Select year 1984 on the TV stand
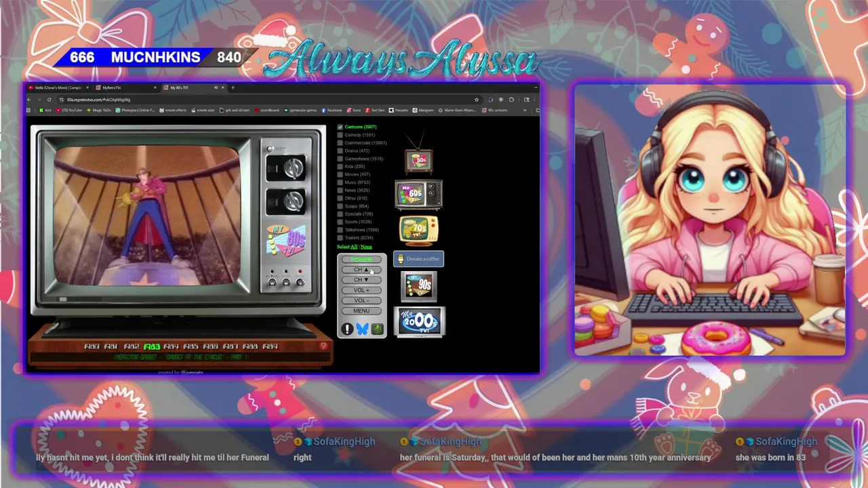This screenshot has width=868, height=488. pyautogui.click(x=171, y=346)
